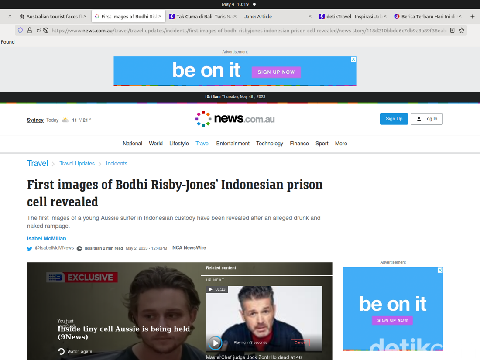Screen dimensions: 480x360
Task: Click the Travel Updates breadcrumb link
Action: (77, 163)
